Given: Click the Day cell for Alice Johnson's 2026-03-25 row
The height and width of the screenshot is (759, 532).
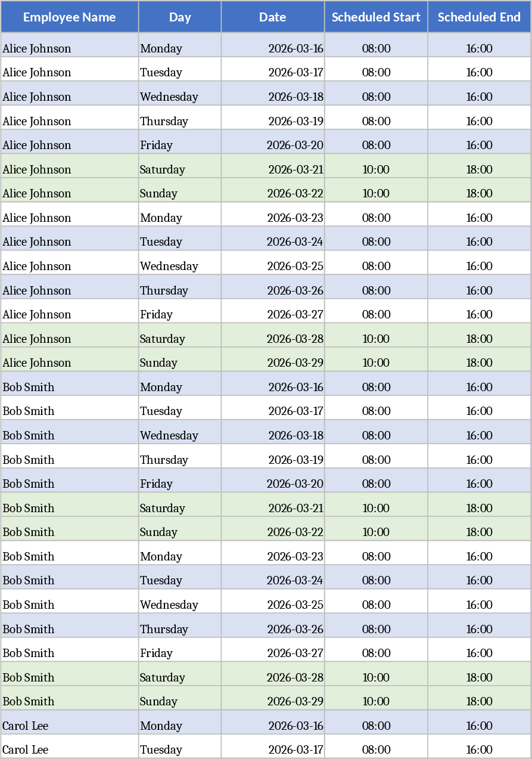Looking at the screenshot, I should 180,266.
